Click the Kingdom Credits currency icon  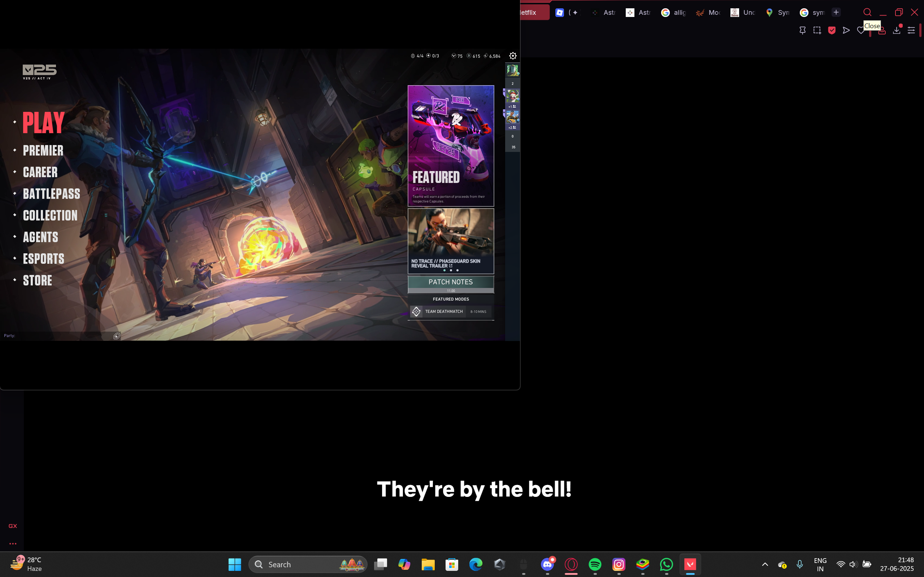tap(486, 56)
